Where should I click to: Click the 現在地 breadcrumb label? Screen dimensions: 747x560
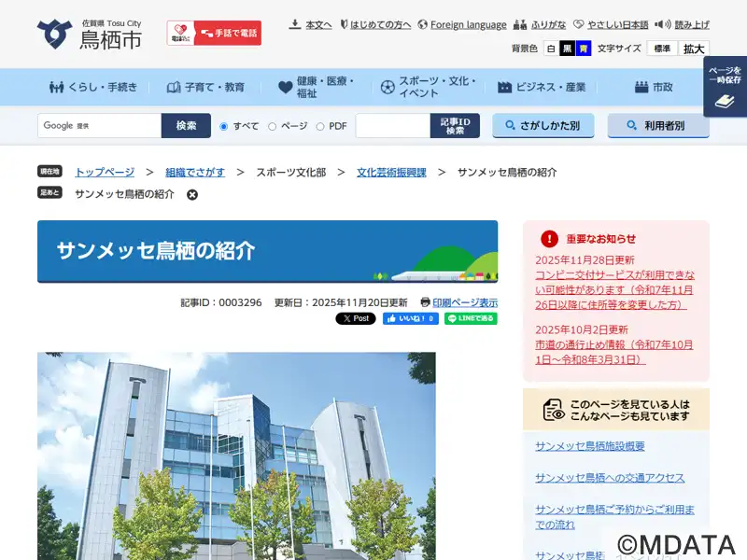pos(50,172)
